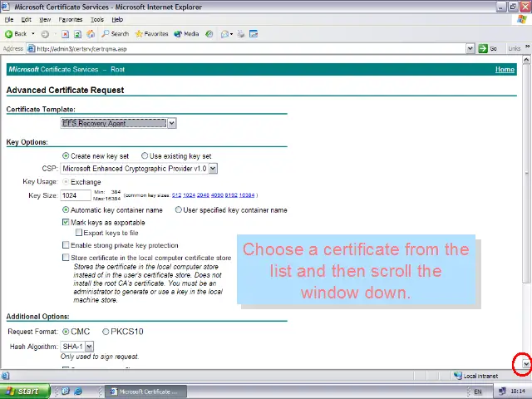Screen dimensions: 532x399
Task: Click the Edit page toolbar icon
Action: (254, 34)
